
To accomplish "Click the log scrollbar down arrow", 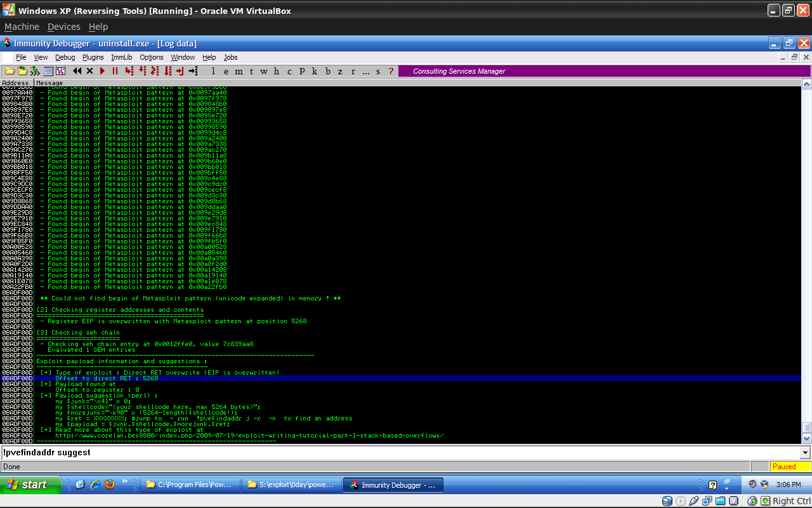I will (806, 438).
